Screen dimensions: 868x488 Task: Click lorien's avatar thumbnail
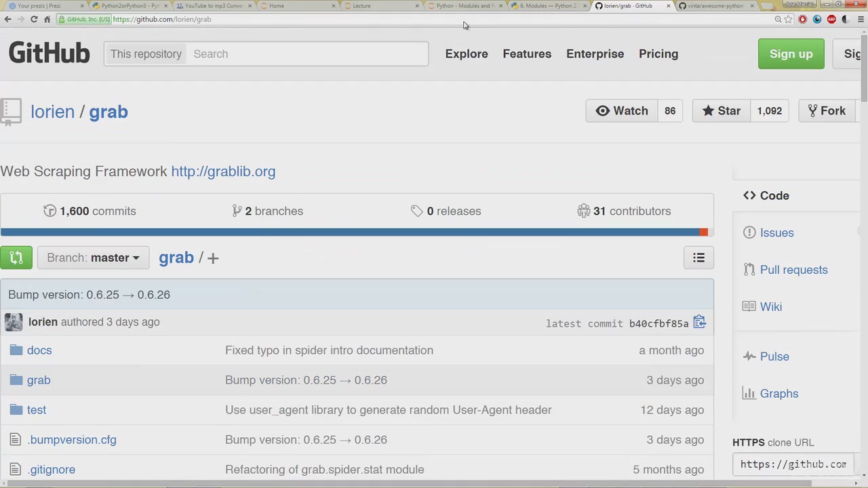coord(14,322)
